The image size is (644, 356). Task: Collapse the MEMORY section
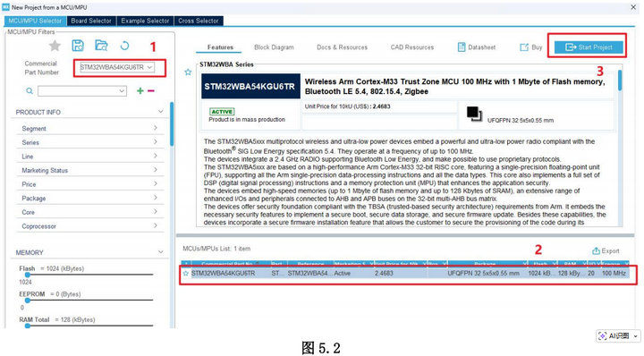(x=161, y=252)
